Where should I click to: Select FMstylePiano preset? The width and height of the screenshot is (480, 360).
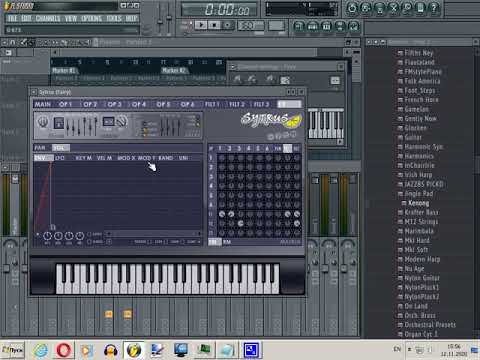coord(423,72)
